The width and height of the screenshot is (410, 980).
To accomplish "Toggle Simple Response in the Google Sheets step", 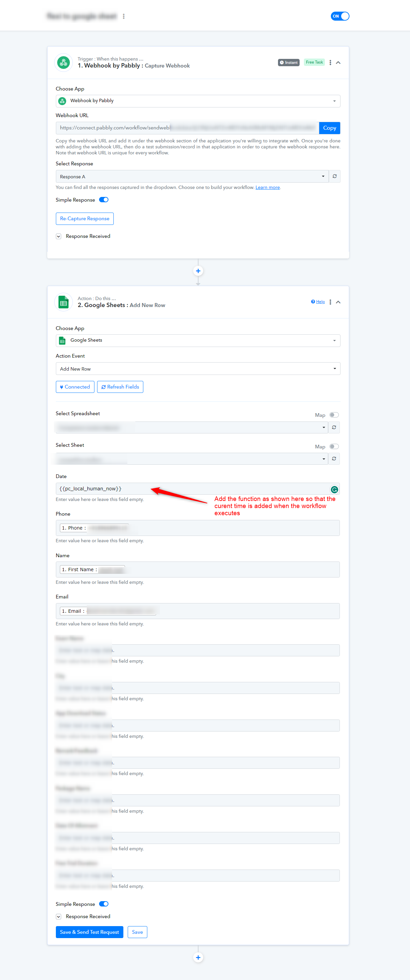I will pyautogui.click(x=104, y=904).
